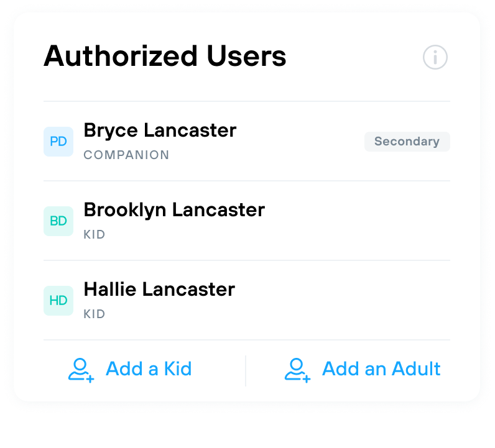495x448 pixels.
Task: Click the KID label under Brooklyn Lancaster
Action: [94, 234]
